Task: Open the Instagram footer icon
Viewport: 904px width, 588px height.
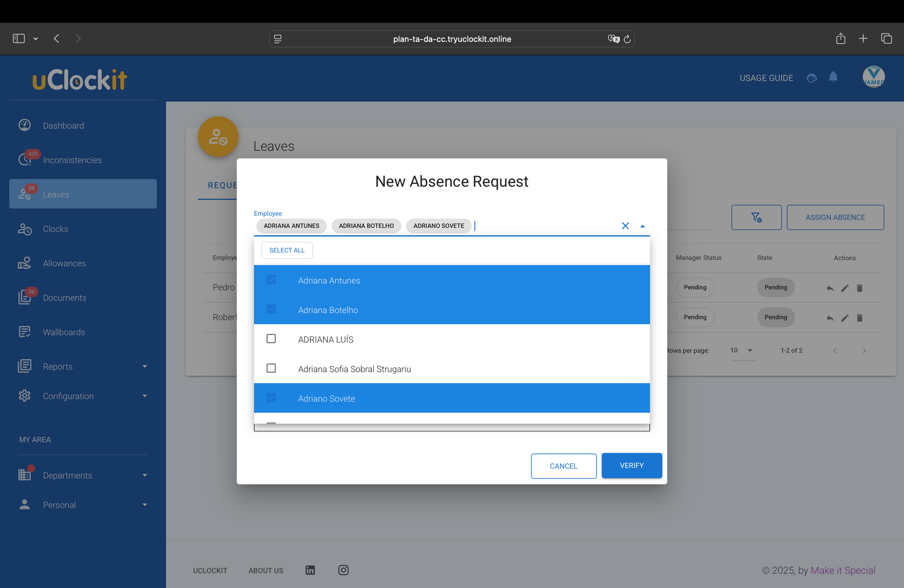Action: pos(343,570)
